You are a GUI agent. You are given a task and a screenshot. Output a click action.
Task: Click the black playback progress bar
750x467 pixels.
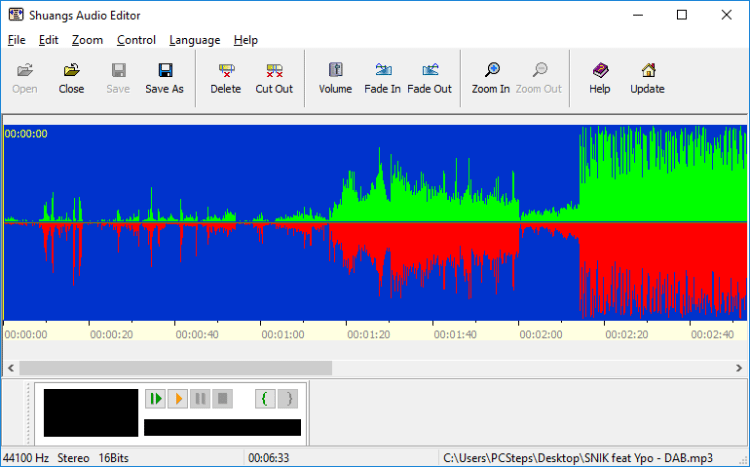pos(222,427)
